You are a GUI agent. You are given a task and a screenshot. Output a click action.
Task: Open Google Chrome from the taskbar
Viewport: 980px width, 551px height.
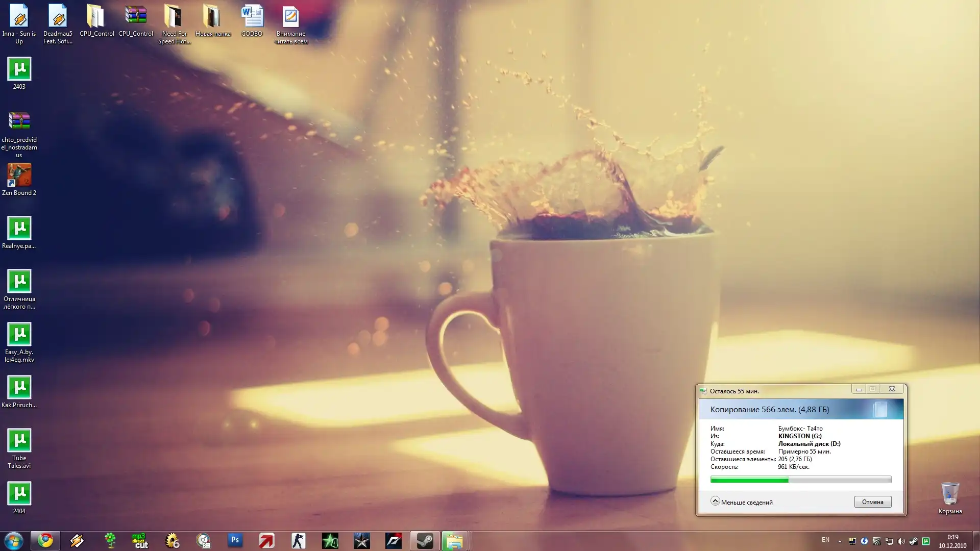(x=45, y=540)
